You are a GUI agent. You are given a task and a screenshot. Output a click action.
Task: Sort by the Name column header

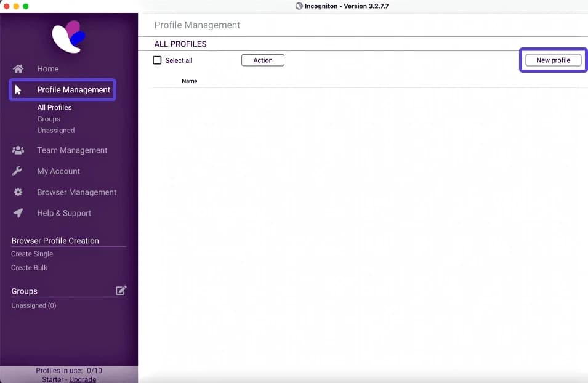(190, 81)
